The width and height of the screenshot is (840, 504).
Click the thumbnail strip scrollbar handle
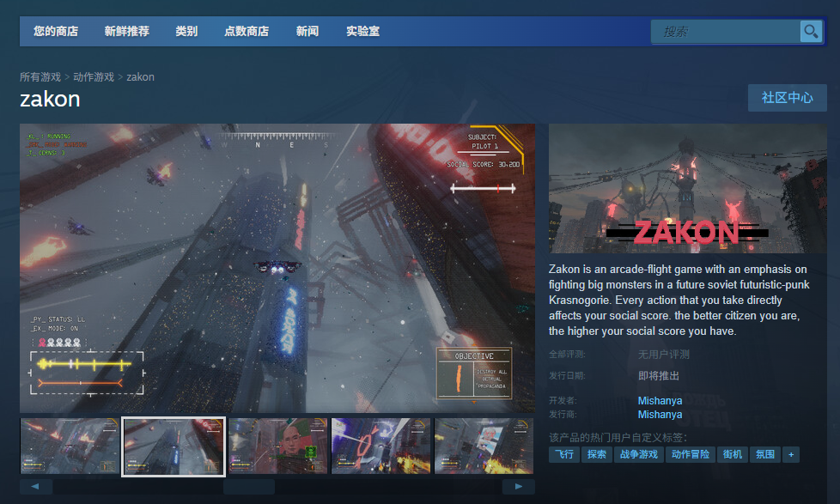click(x=249, y=486)
